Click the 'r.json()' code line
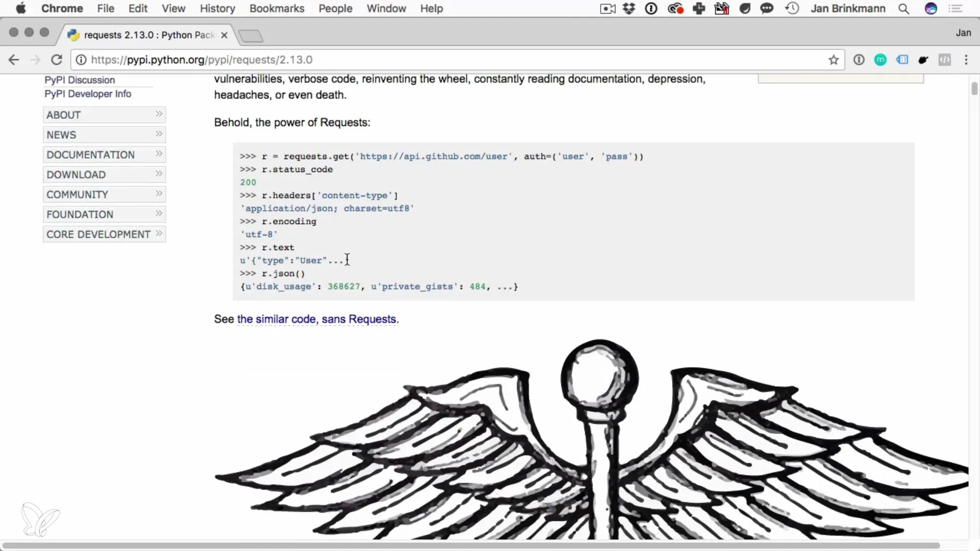This screenshot has height=551, width=980. click(x=273, y=273)
